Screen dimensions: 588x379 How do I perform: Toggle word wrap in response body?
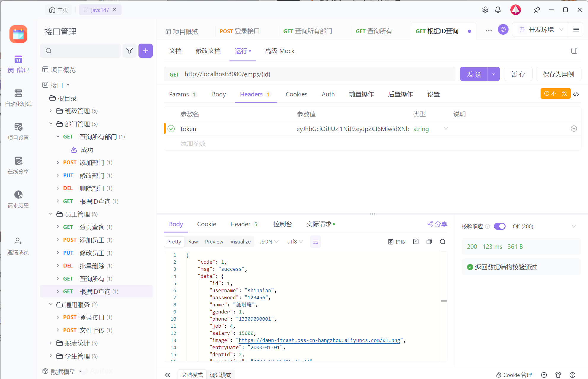click(x=315, y=242)
